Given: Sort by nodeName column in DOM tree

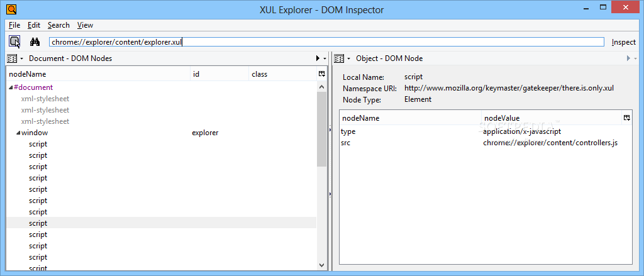Looking at the screenshot, I should click(98, 74).
